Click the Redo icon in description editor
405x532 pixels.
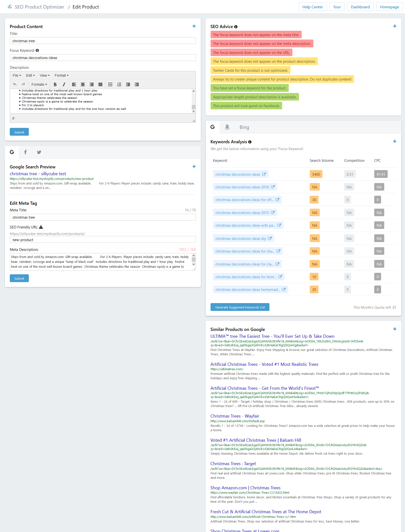[23, 84]
